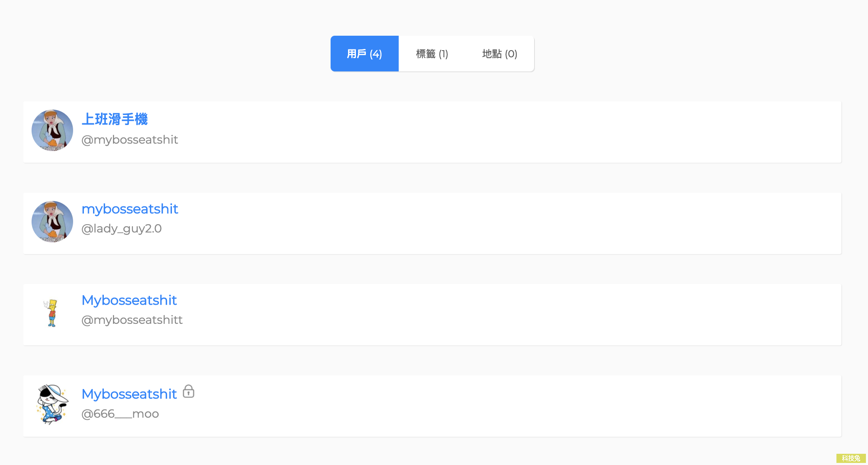Switch to the 用戶 (4) tab
The width and height of the screenshot is (868, 465).
tap(364, 54)
